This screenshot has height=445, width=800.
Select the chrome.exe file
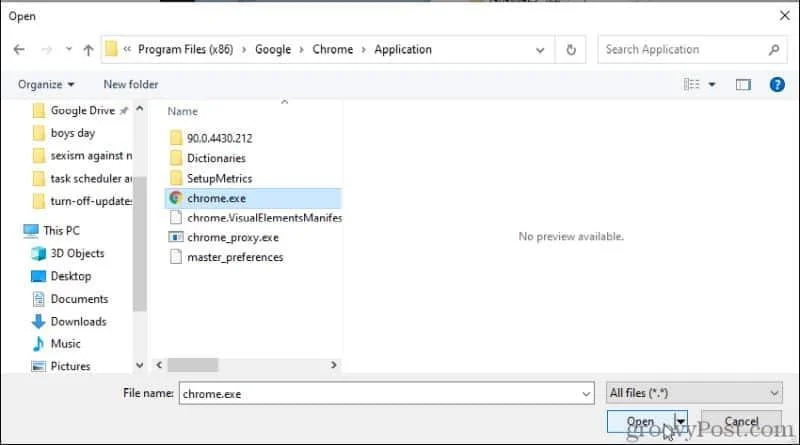click(x=253, y=198)
